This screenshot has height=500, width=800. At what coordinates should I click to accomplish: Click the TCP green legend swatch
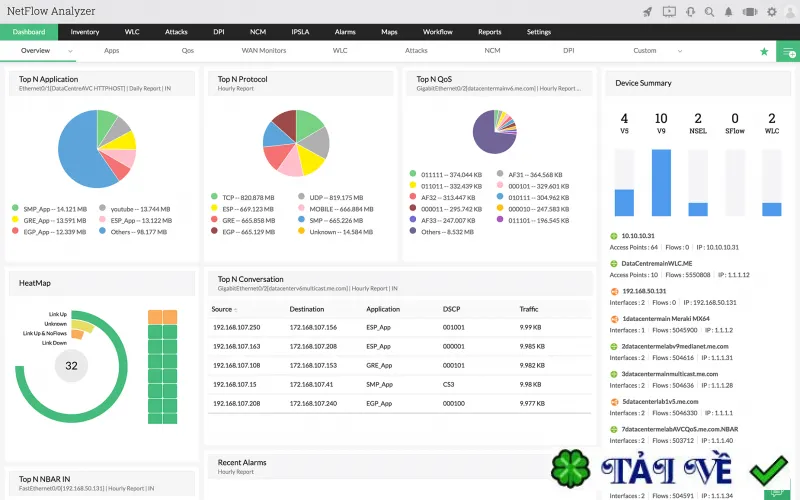(214, 196)
